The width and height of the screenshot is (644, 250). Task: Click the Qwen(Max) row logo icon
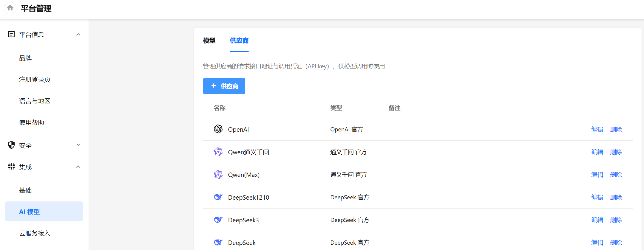tap(218, 175)
